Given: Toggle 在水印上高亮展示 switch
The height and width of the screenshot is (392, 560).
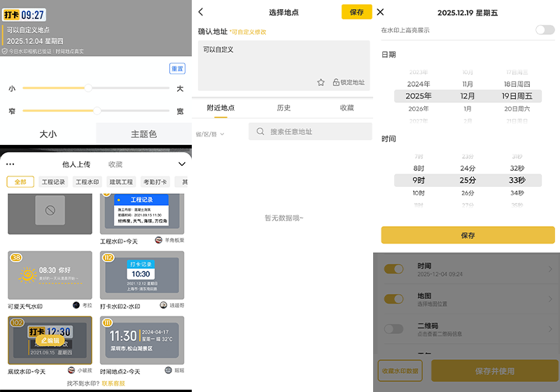Looking at the screenshot, I should [545, 30].
